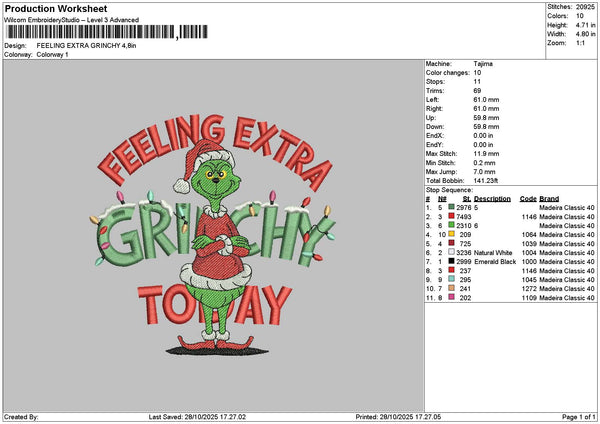Click the barcode under the worksheet title
The image size is (600, 424).
(107, 32)
